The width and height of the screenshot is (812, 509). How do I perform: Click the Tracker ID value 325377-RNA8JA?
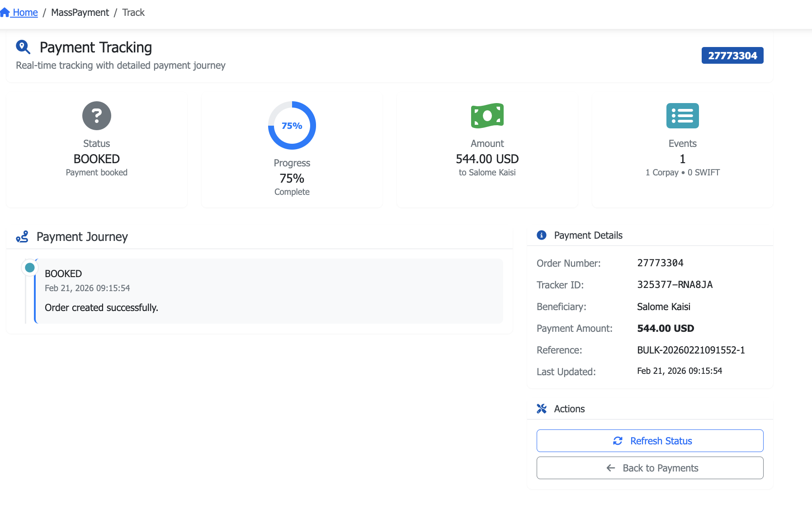pyautogui.click(x=675, y=285)
